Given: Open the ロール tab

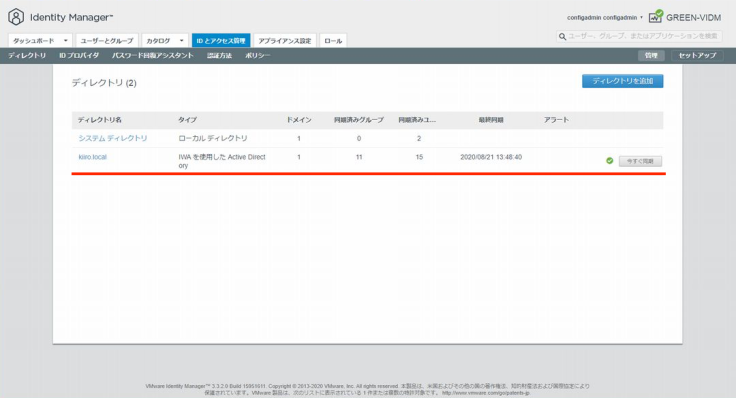Looking at the screenshot, I should 333,40.
